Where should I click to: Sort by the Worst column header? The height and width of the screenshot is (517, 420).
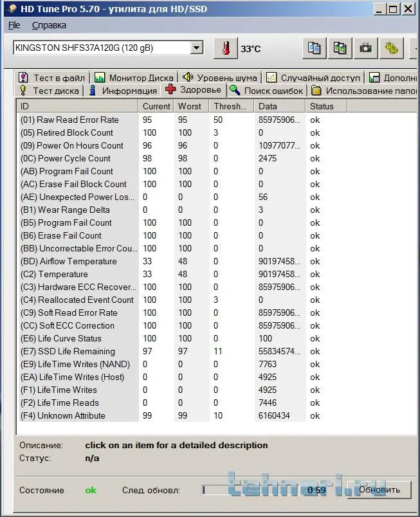(192, 106)
